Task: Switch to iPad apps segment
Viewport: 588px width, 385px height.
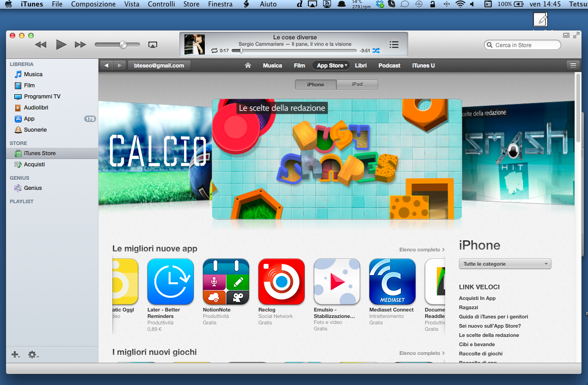Action: [x=357, y=85]
